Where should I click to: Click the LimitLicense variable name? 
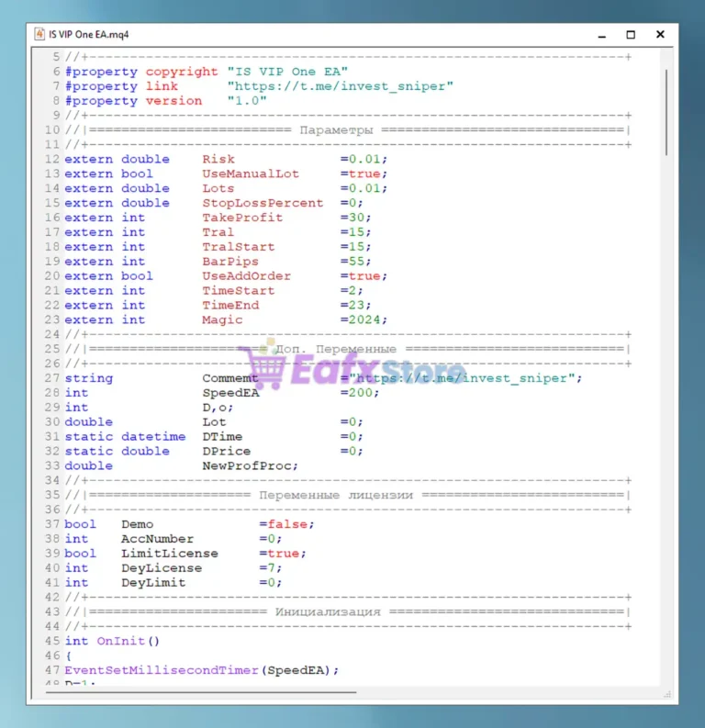(x=170, y=554)
